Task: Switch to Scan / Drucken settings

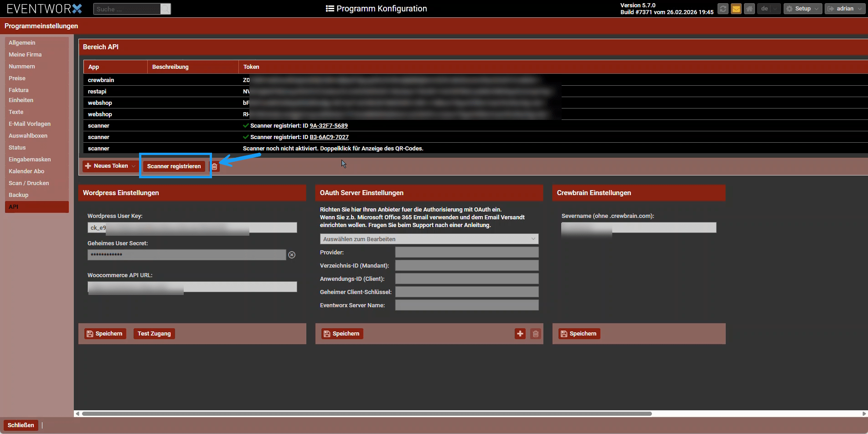Action: (29, 183)
